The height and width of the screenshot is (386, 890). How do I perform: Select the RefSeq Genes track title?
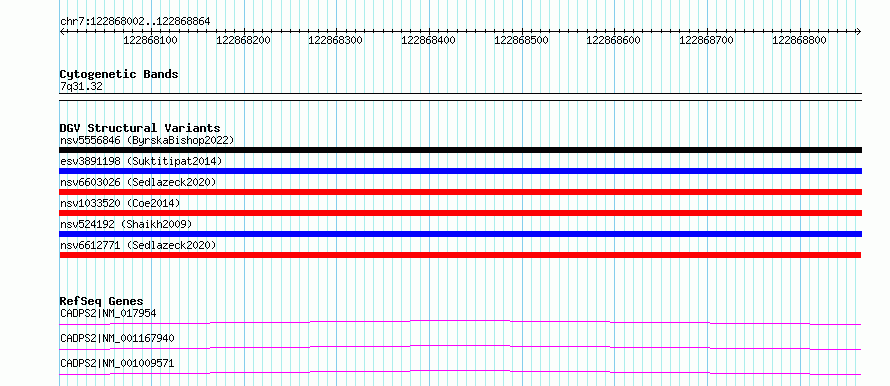tap(102, 301)
